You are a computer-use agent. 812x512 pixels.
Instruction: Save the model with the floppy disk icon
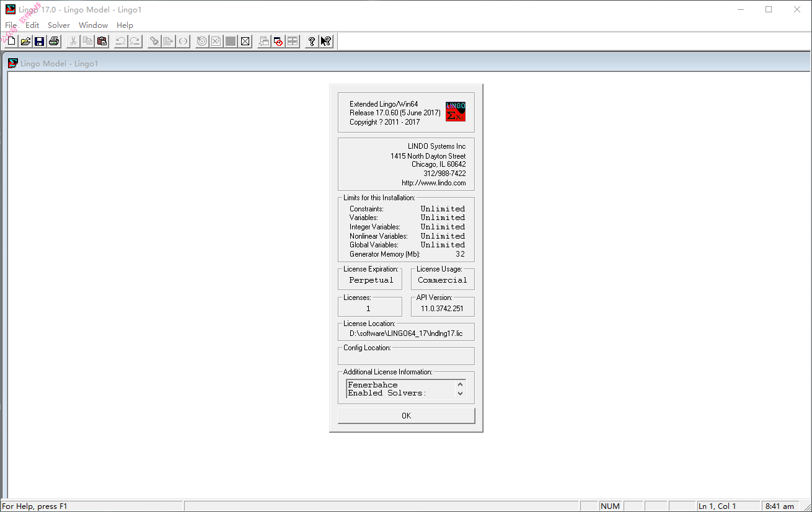40,42
